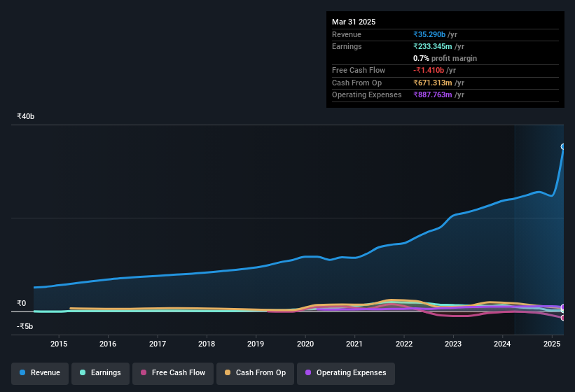The width and height of the screenshot is (575, 392).
Task: Click the ₹233.345m earnings value in tooltip
Action: (x=432, y=46)
